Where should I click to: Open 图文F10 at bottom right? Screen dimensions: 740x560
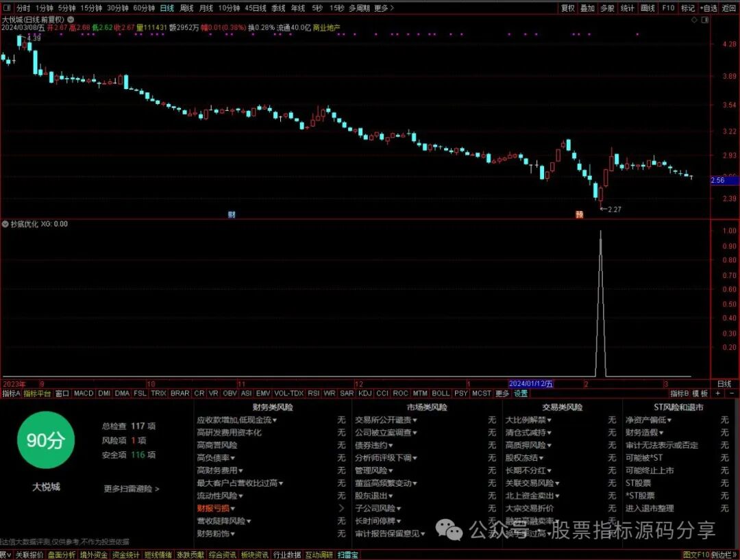click(695, 555)
